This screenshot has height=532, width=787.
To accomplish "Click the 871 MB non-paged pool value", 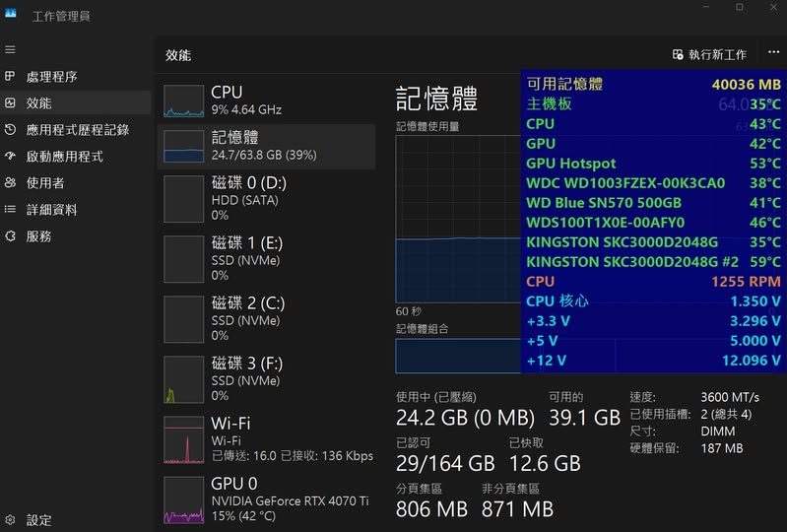I will click(517, 509).
